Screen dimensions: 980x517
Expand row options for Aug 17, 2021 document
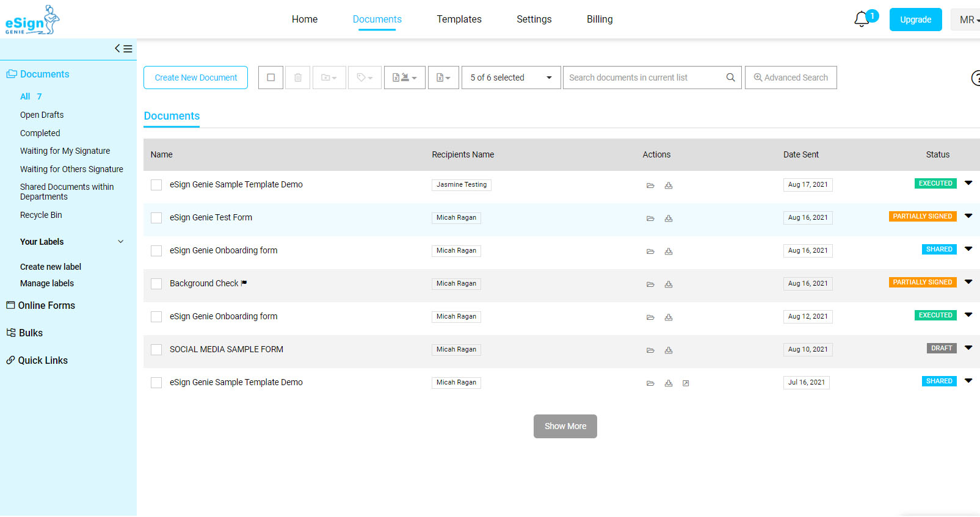[968, 183]
